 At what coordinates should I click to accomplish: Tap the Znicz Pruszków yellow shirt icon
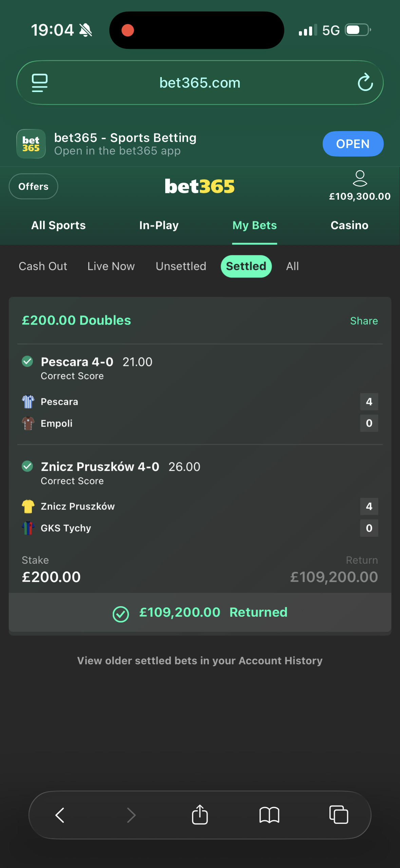[x=28, y=506]
